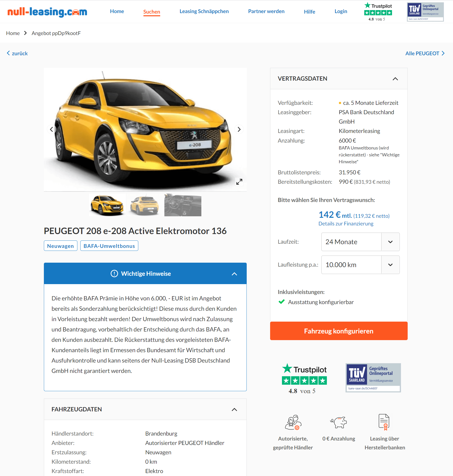Click the car title PEUGEOT 208 e-208
The height and width of the screenshot is (476, 453).
135,231
